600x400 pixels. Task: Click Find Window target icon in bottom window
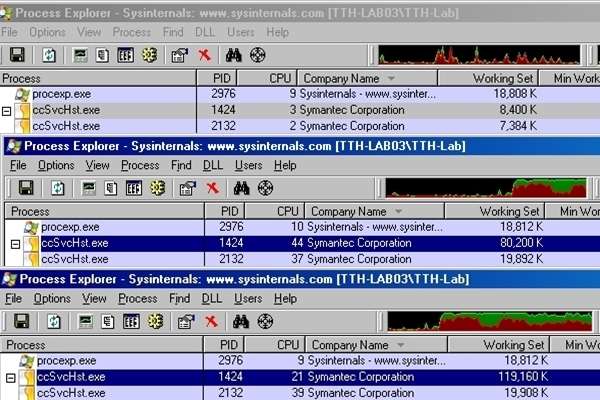265,321
